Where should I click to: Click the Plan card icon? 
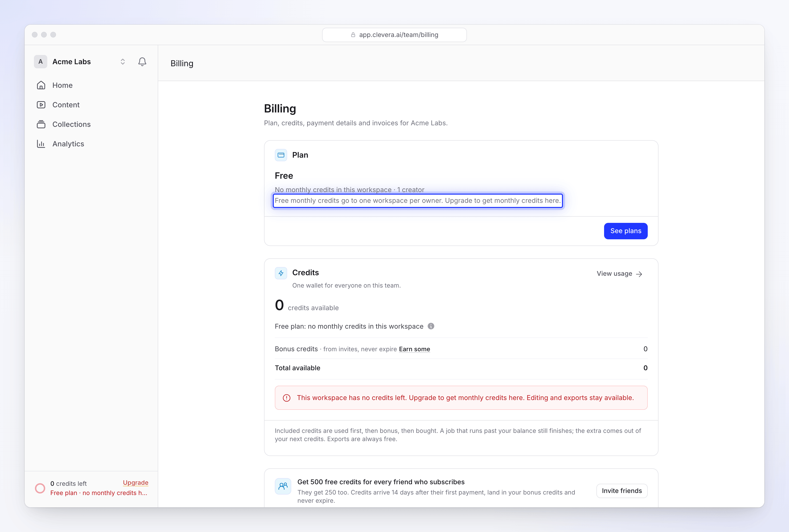[281, 155]
